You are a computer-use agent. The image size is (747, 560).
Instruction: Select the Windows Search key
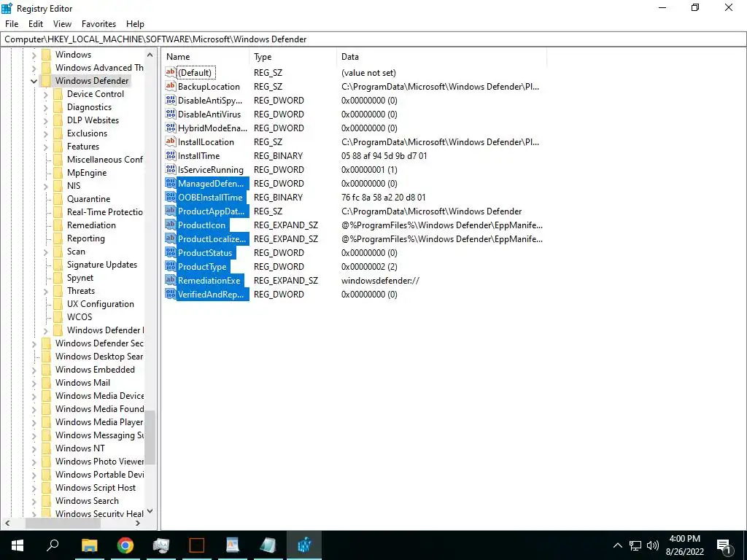pos(88,500)
